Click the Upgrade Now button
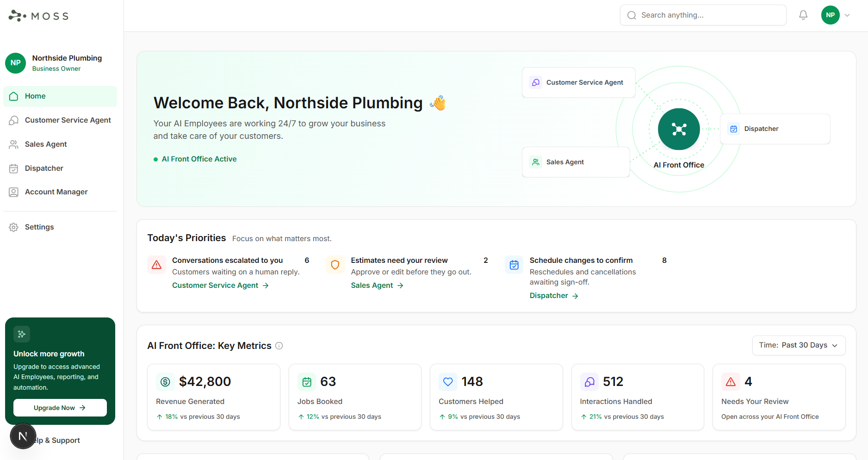868x460 pixels. click(60, 408)
